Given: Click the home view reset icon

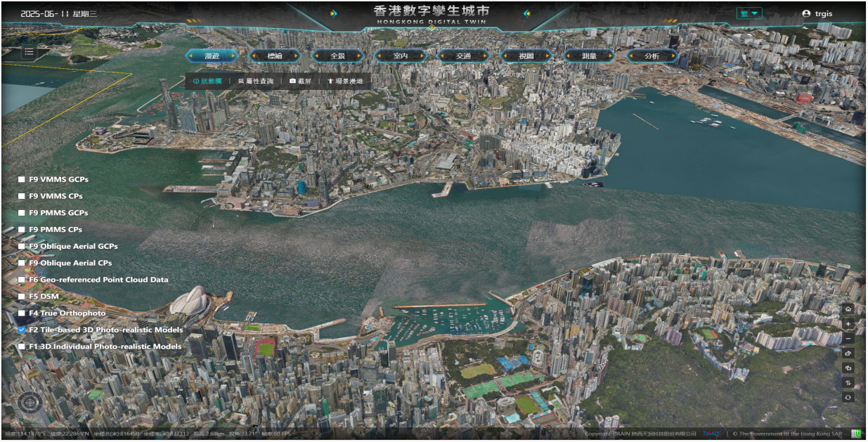Looking at the screenshot, I should (x=848, y=309).
